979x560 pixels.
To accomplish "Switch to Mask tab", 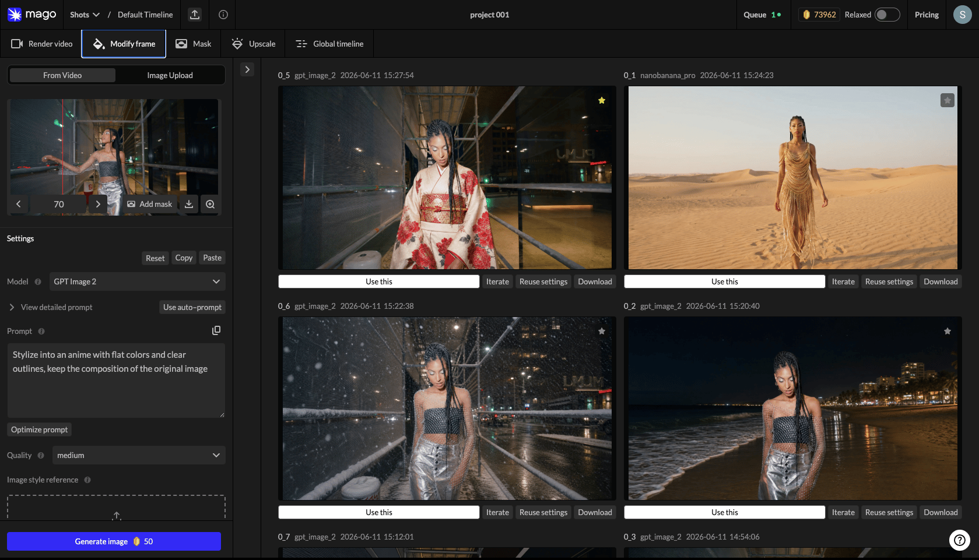I will click(194, 44).
